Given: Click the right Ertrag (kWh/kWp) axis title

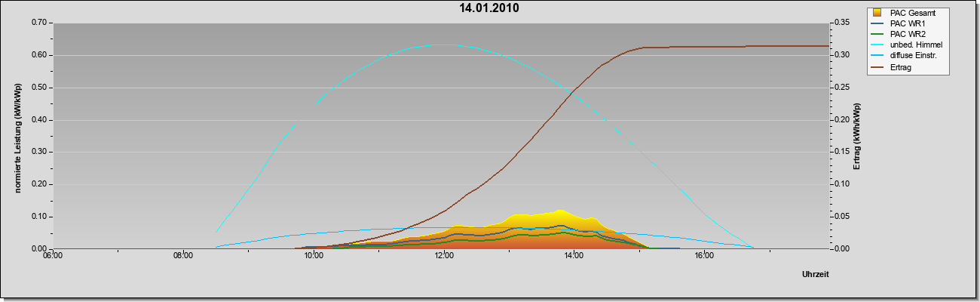Looking at the screenshot, I should point(857,136).
